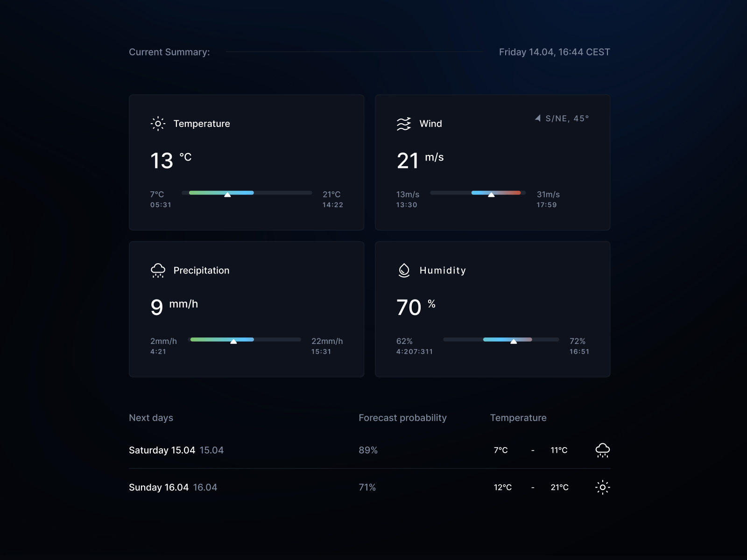Click the Friday 14.04, 16:44 CEST date
Screen dimensions: 747x560
click(x=554, y=52)
